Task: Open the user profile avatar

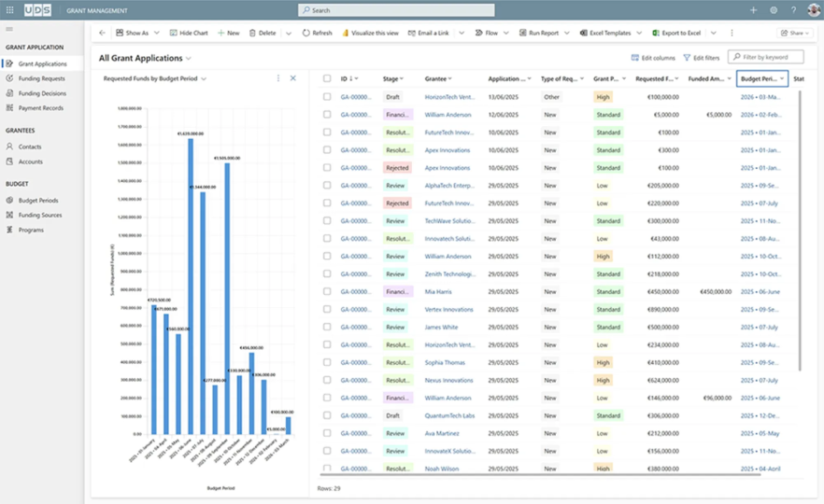Action: [814, 10]
